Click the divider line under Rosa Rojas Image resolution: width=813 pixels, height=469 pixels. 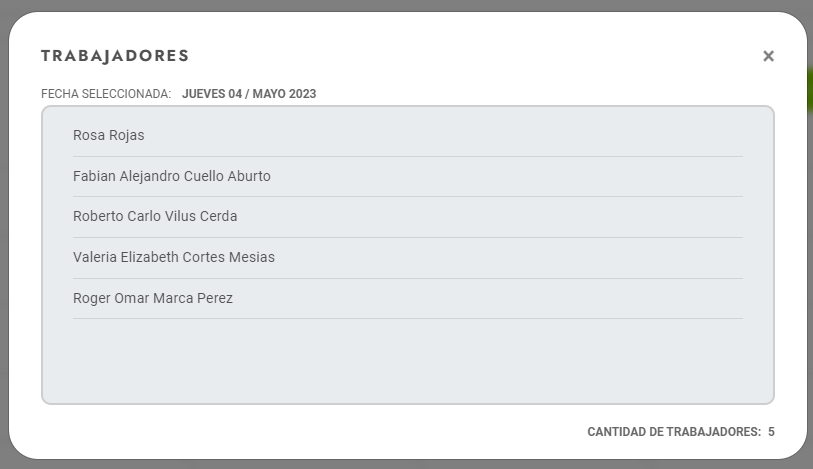pyautogui.click(x=408, y=156)
